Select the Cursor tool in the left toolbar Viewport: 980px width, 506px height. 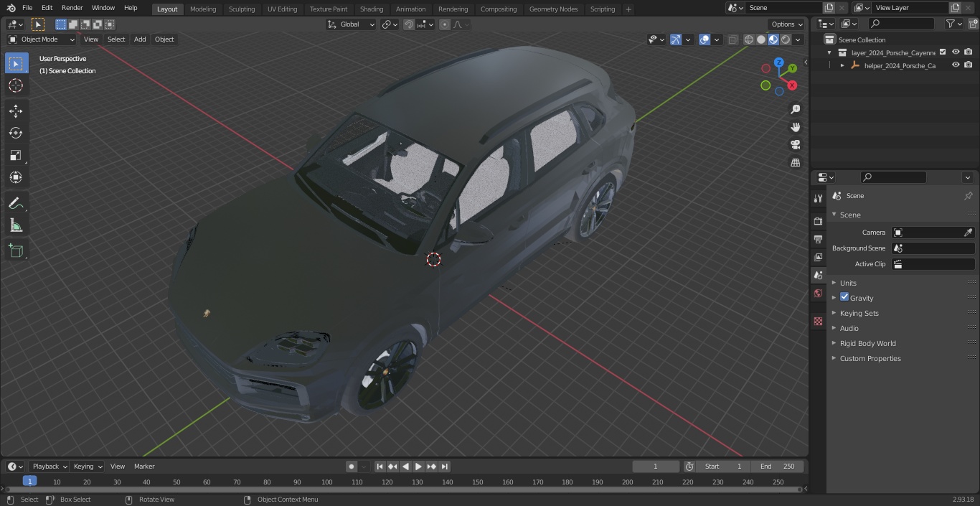point(16,85)
